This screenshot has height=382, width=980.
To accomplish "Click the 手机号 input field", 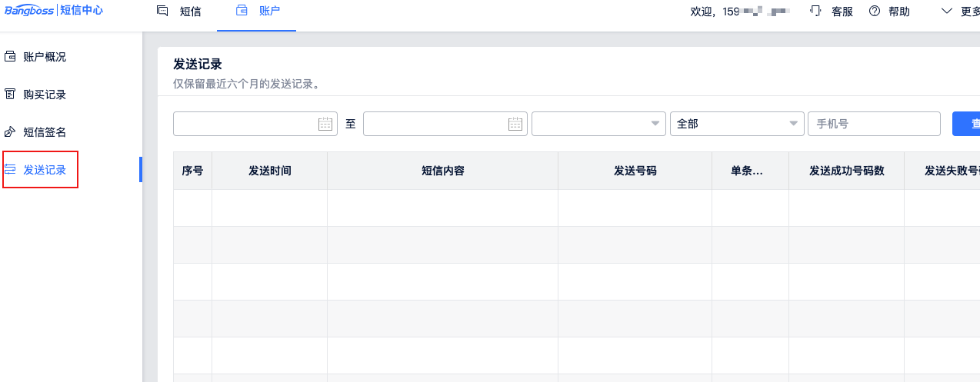I will tap(874, 124).
